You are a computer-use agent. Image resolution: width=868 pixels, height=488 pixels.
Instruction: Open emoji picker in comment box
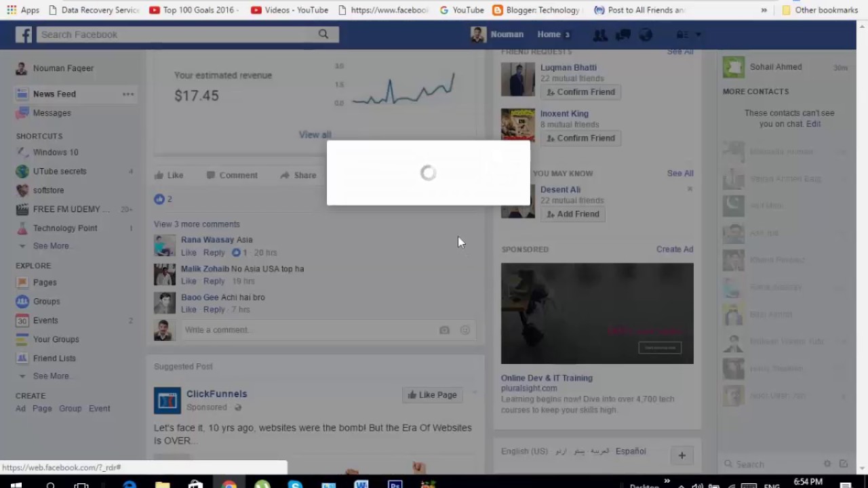(x=465, y=330)
